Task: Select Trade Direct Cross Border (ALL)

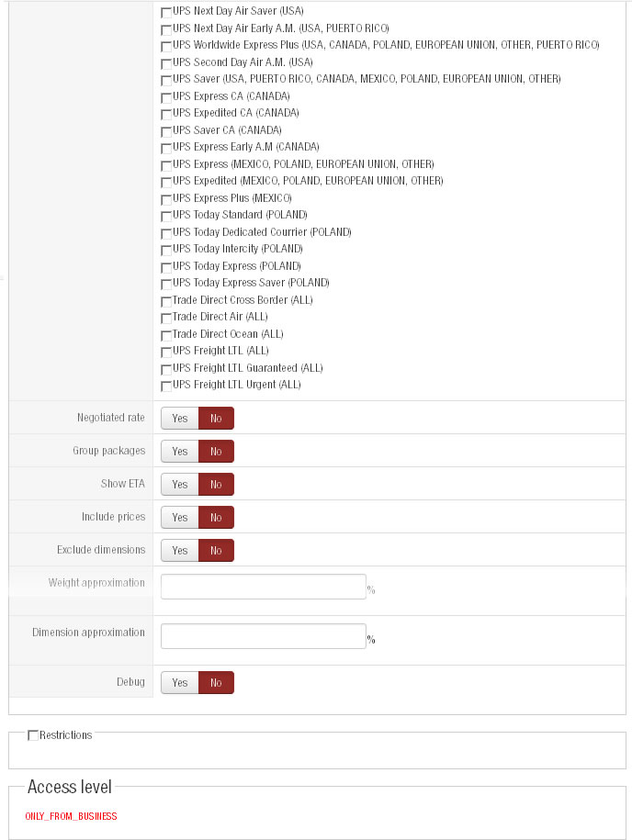Action: pyautogui.click(x=166, y=301)
